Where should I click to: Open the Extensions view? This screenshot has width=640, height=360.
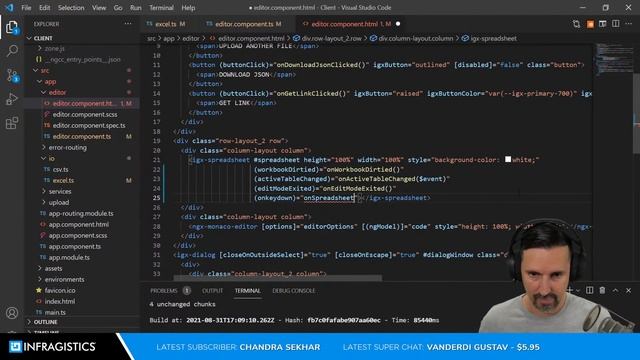click(12, 122)
